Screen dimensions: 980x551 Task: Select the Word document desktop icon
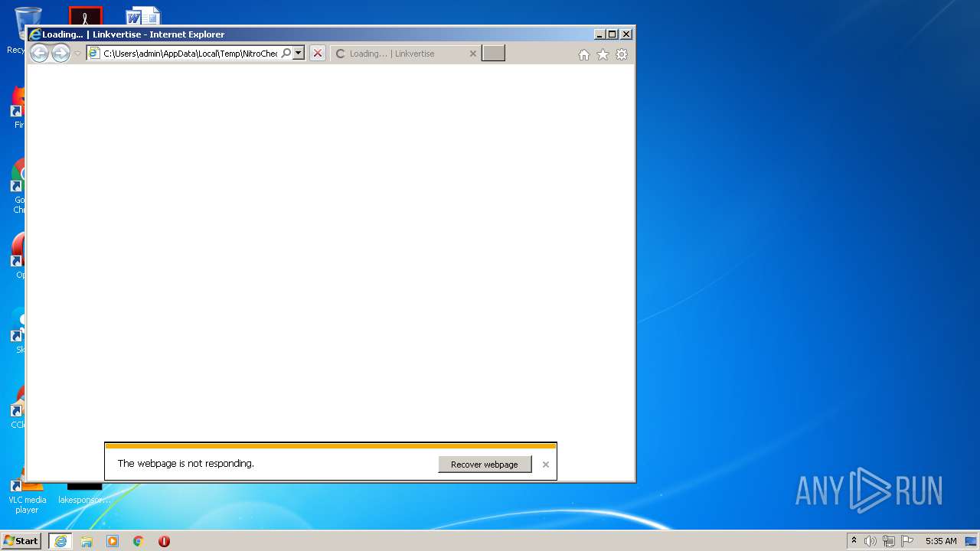pyautogui.click(x=143, y=15)
